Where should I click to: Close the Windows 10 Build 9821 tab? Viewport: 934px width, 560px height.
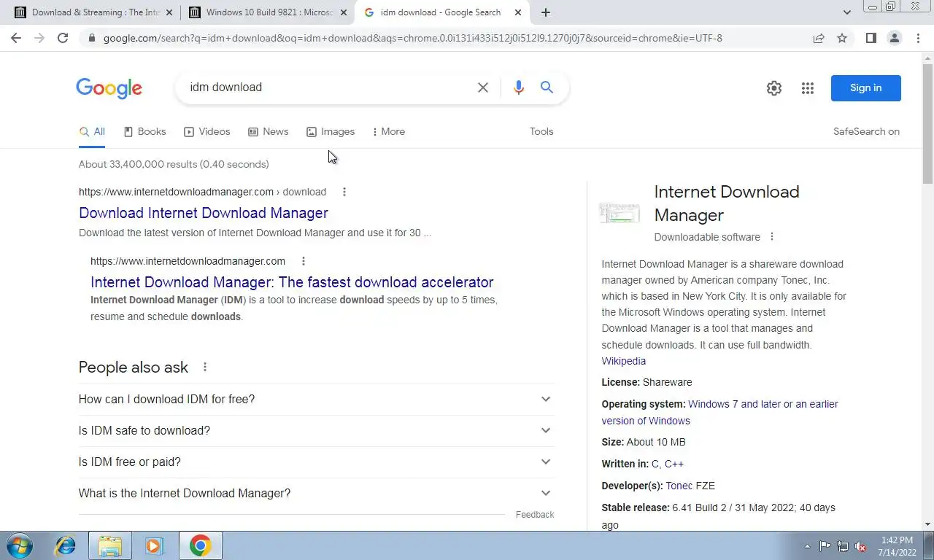point(344,12)
